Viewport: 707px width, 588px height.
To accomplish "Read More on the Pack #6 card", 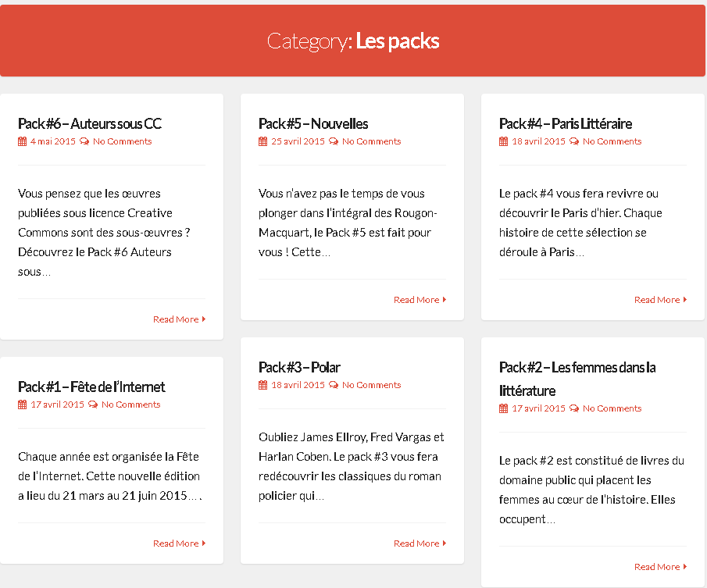I will (x=180, y=319).
